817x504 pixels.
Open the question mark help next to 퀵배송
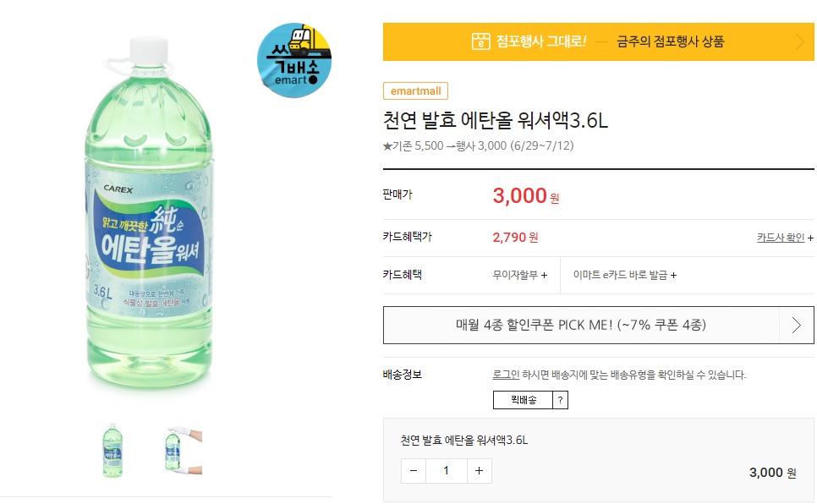[x=560, y=400]
